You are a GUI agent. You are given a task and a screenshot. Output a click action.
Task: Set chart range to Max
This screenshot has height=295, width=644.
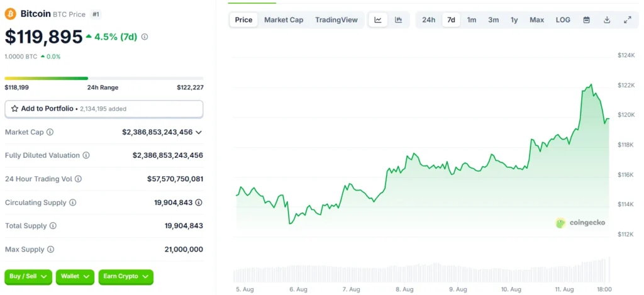537,19
